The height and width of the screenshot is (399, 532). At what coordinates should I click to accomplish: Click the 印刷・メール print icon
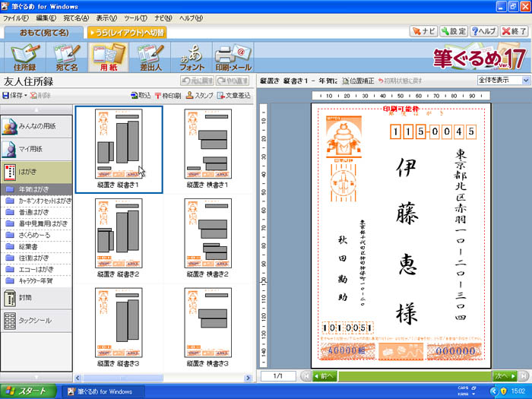pyautogui.click(x=233, y=57)
